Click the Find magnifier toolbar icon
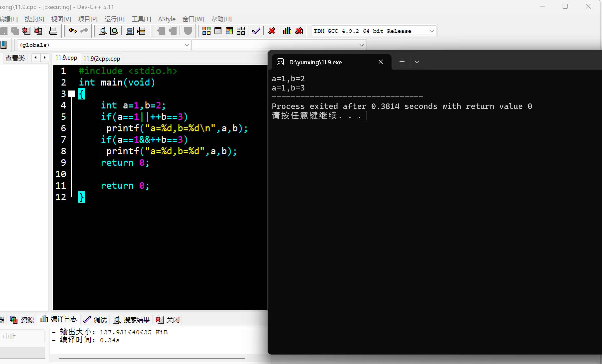The image size is (602, 364). [x=102, y=31]
